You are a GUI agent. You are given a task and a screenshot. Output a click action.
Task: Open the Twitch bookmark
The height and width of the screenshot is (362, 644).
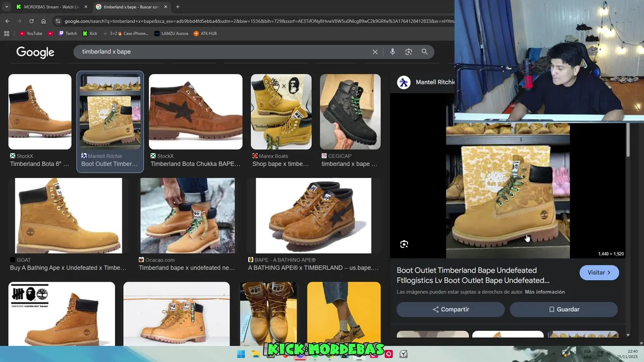[x=68, y=34]
